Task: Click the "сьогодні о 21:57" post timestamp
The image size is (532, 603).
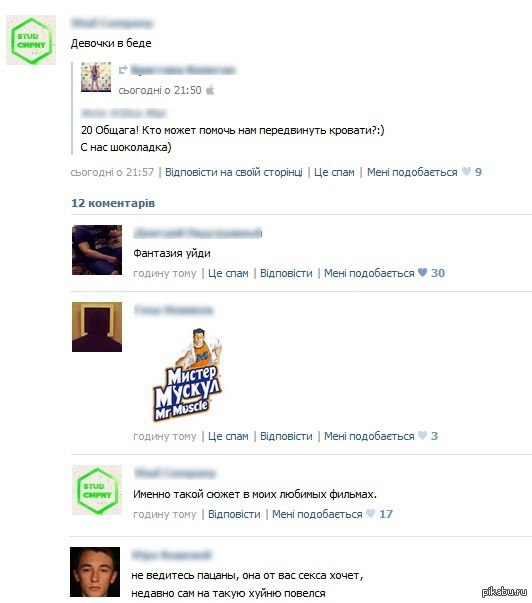Action: pos(112,172)
